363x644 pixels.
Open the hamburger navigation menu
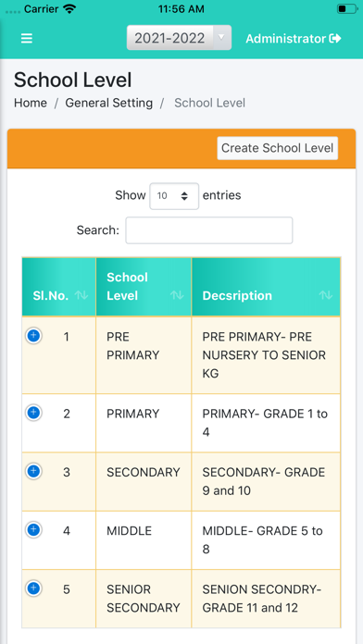pos(27,38)
